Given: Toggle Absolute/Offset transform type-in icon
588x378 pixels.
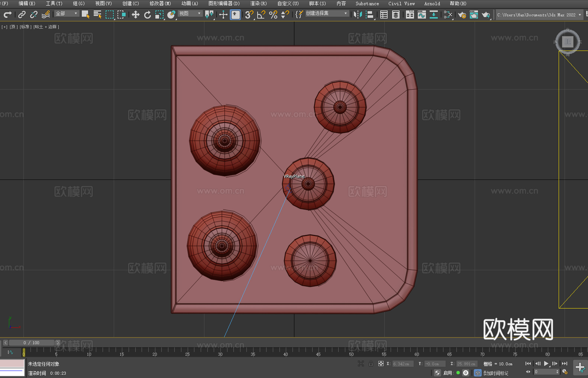Looking at the screenshot, I should click(381, 364).
